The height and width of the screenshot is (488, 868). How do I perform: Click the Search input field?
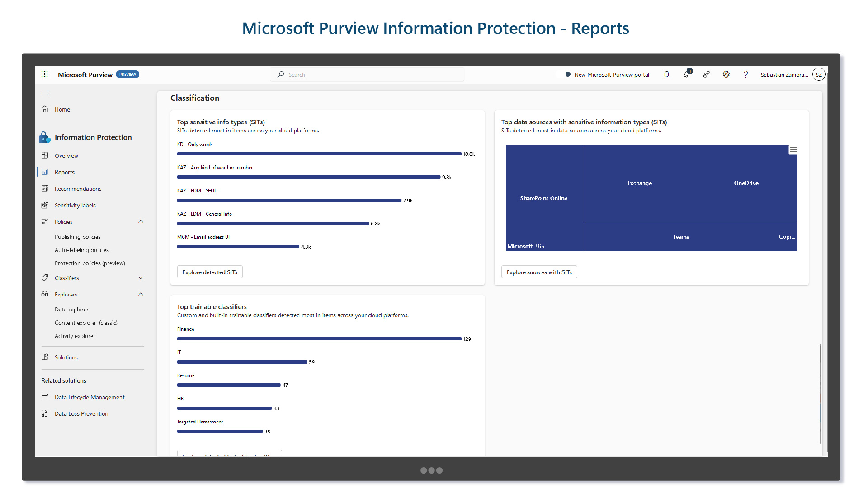(x=367, y=75)
